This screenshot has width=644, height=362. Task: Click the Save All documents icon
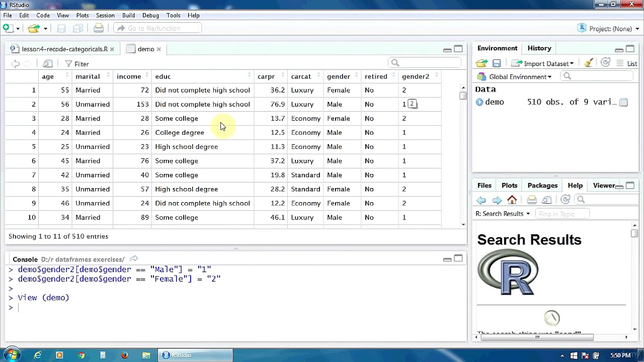coord(78,28)
